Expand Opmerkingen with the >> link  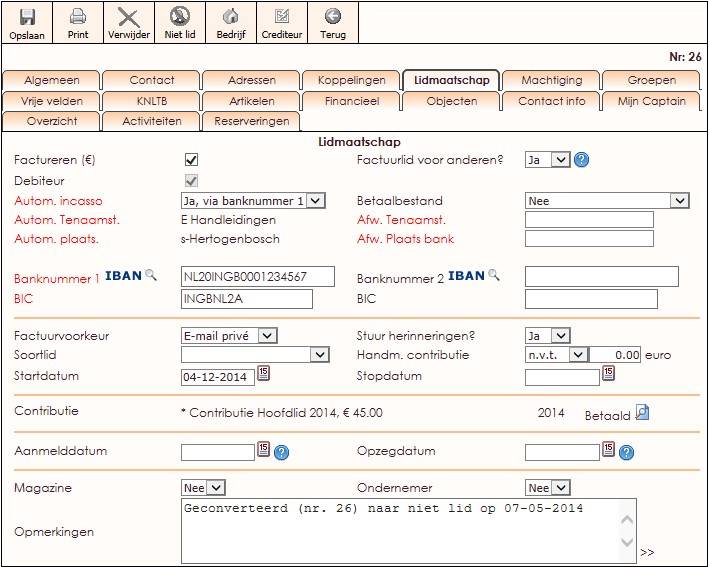pyautogui.click(x=647, y=552)
